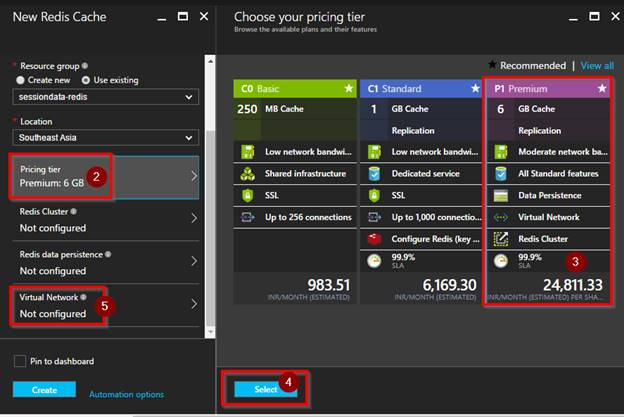Select the P1 Premium tier header
The image size is (624, 417).
(x=548, y=88)
